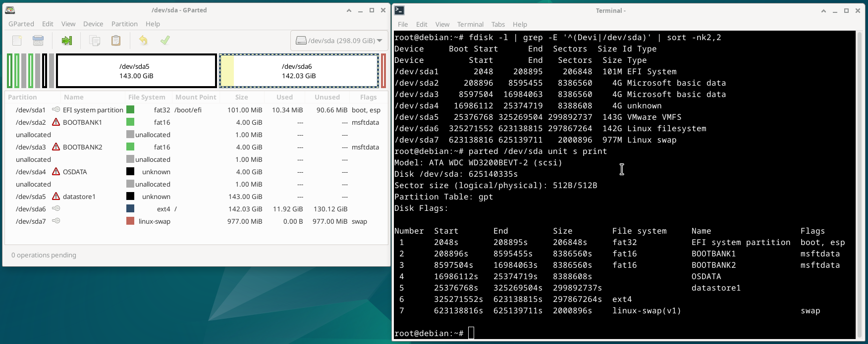Screen dimensions: 868x344
Task: Click the blue ext4 color swatch for sda6
Action: pos(130,208)
